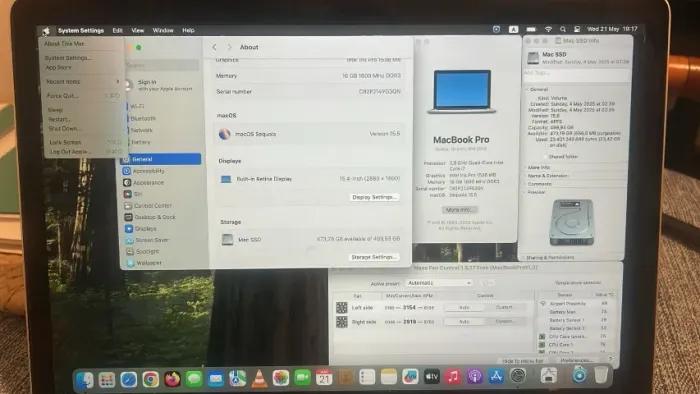Click Search field in System Settings sidebar

coord(162,65)
